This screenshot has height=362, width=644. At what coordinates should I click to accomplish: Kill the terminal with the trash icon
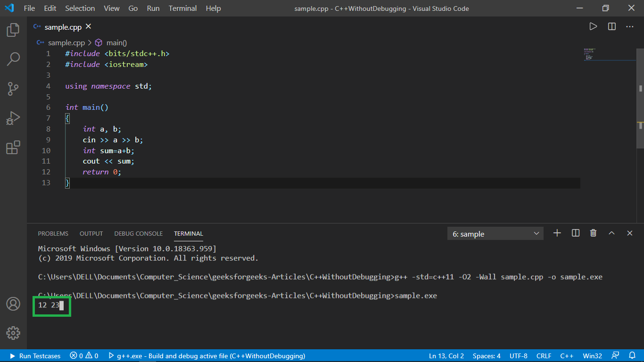click(x=594, y=233)
